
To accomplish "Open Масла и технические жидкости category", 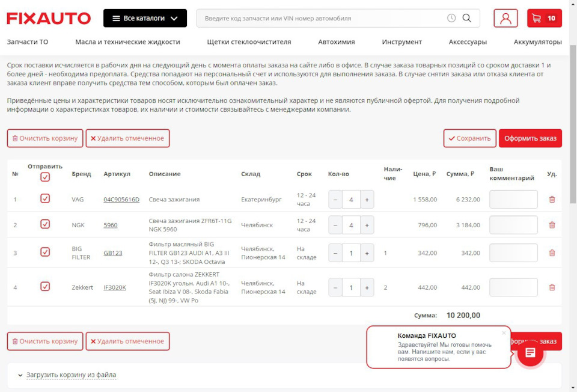I will (x=127, y=42).
